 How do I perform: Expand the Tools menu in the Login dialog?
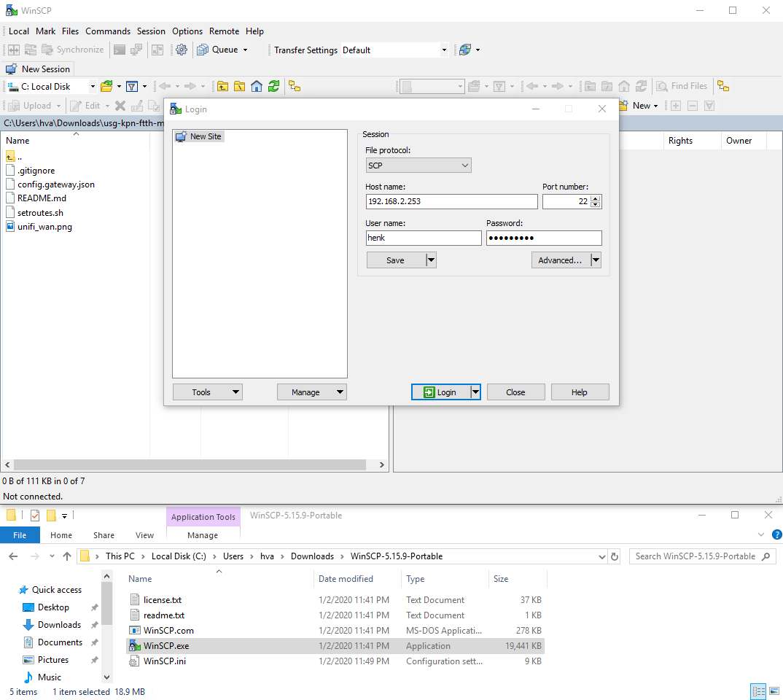207,392
